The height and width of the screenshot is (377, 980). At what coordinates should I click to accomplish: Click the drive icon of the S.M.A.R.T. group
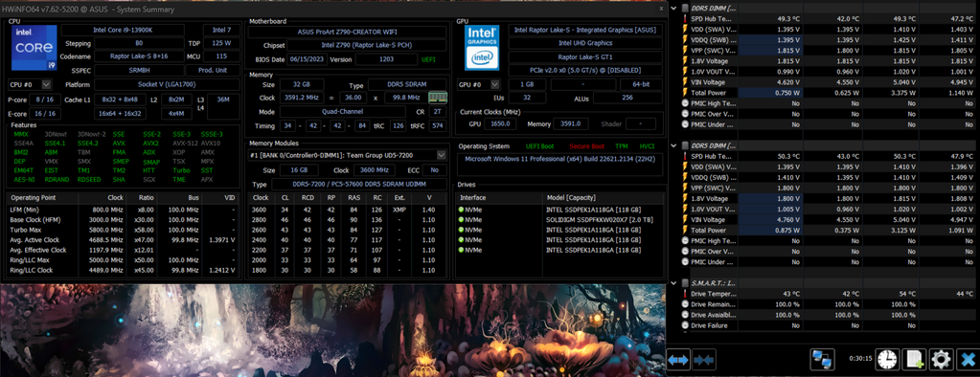pyautogui.click(x=685, y=283)
